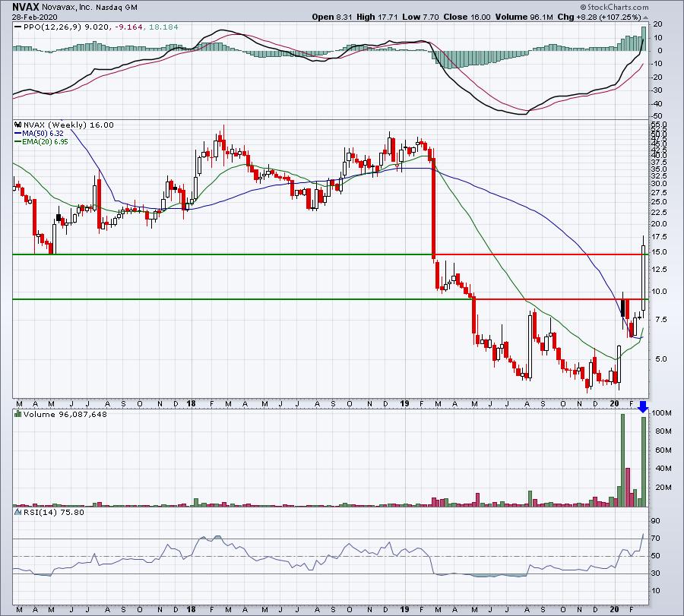Viewport: 684px width, 616px height.
Task: Click the 90 label on the RSI axis
Action: [x=656, y=521]
